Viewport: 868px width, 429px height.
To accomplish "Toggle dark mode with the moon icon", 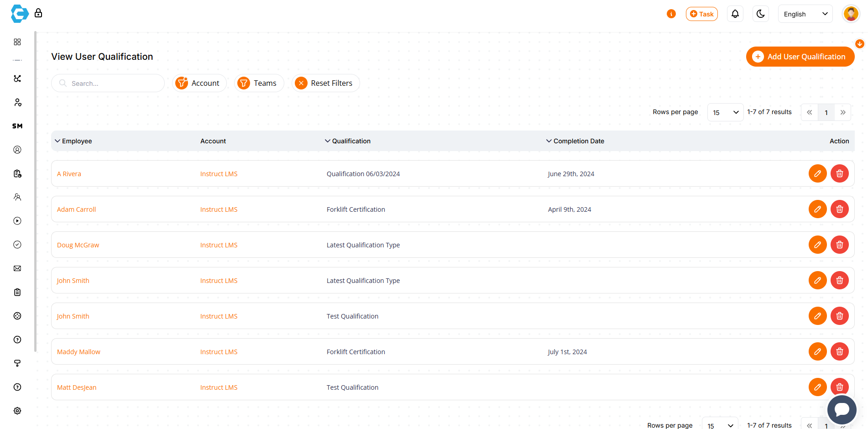I will coord(760,14).
